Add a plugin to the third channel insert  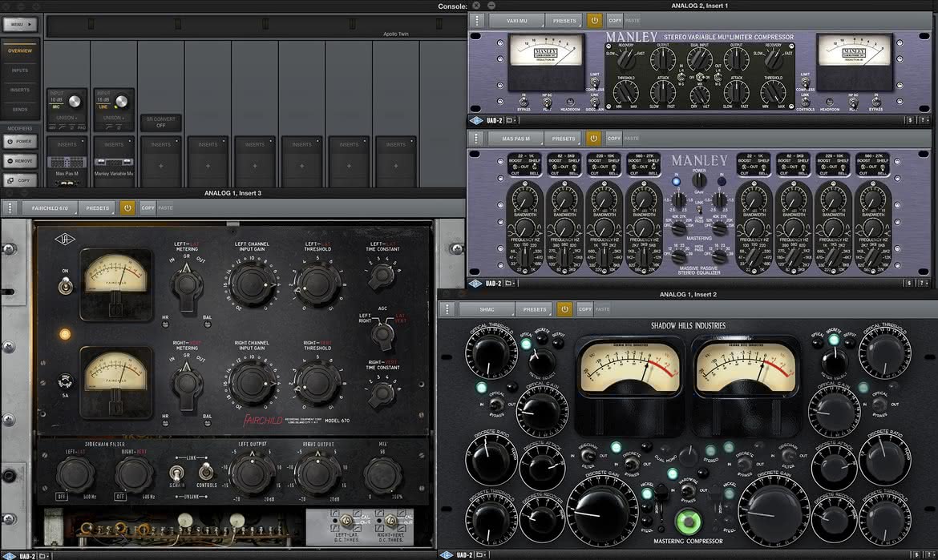[x=161, y=166]
